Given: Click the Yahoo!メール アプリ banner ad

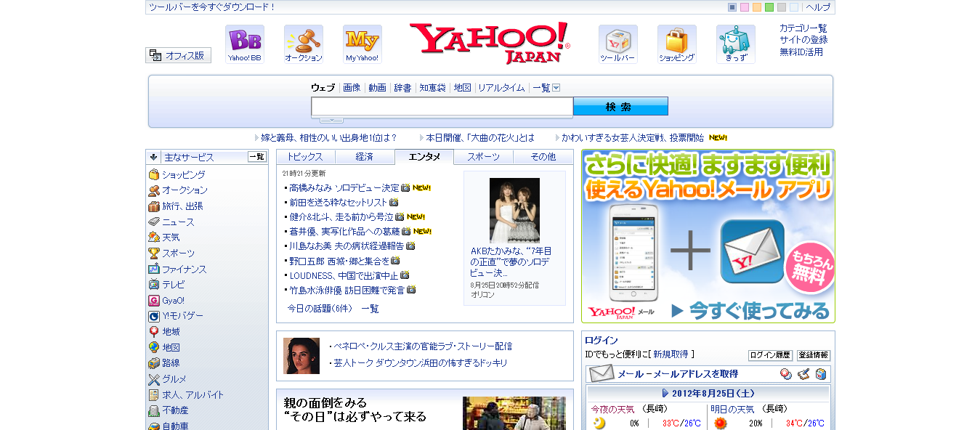Looking at the screenshot, I should tap(708, 236).
